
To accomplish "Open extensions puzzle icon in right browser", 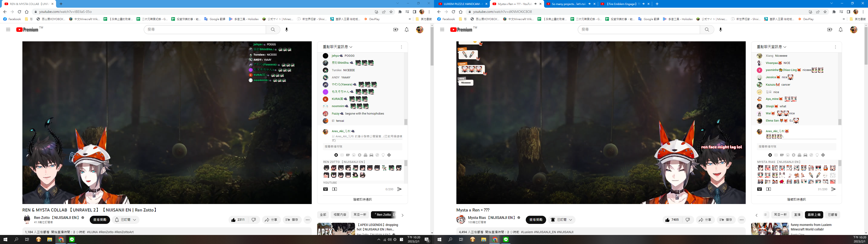I will 834,12.
